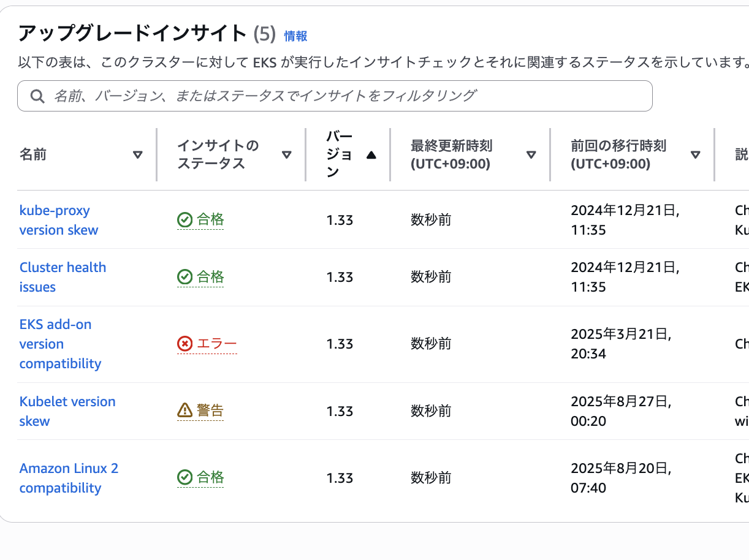Click 数秒前 in kube-proxy version skew row
This screenshot has width=749, height=560.
(x=431, y=220)
